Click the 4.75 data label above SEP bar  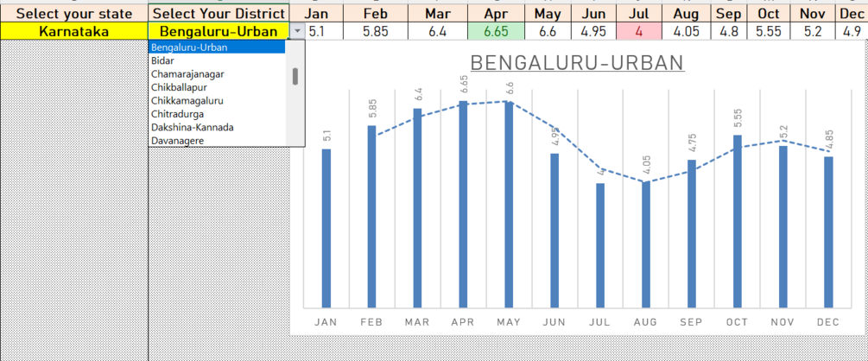693,144
